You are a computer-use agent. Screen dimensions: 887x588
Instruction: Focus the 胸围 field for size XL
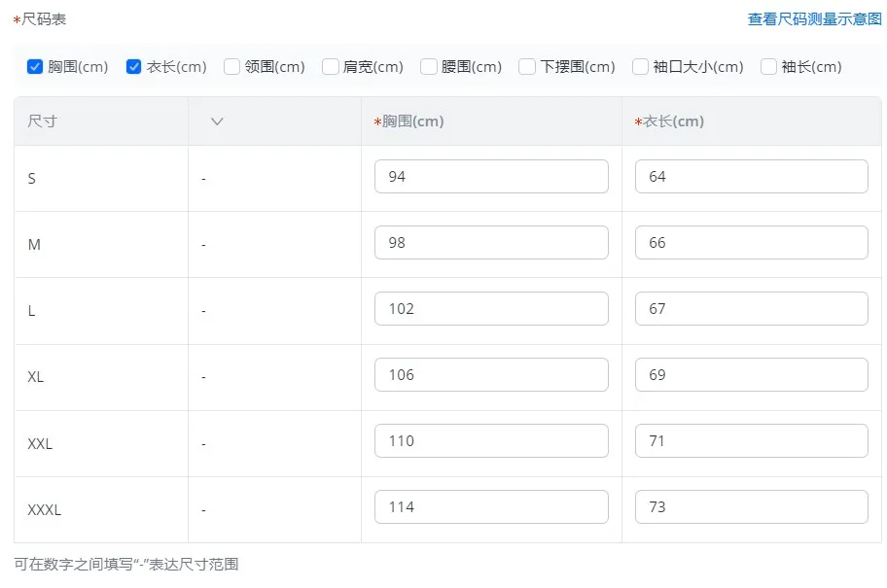491,375
